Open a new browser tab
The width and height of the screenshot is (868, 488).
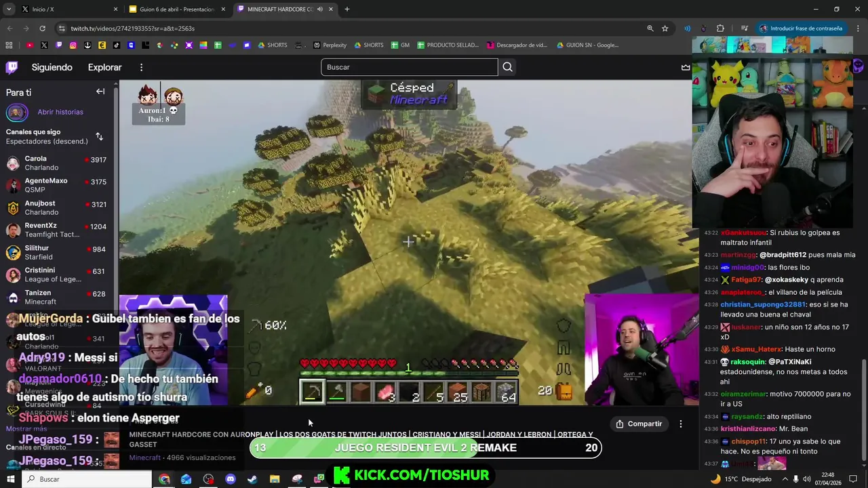point(347,9)
